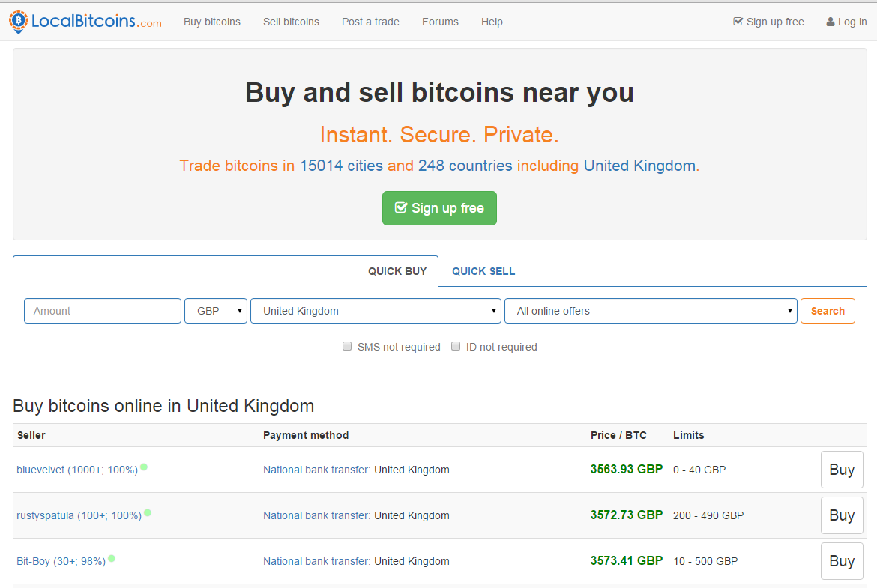This screenshot has width=877, height=588.
Task: Click rustyspatula's green online status dot
Action: 148,513
